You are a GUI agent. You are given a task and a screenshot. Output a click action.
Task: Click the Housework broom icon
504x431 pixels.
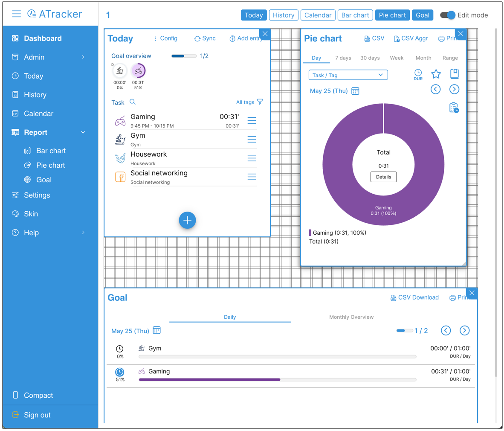(121, 158)
